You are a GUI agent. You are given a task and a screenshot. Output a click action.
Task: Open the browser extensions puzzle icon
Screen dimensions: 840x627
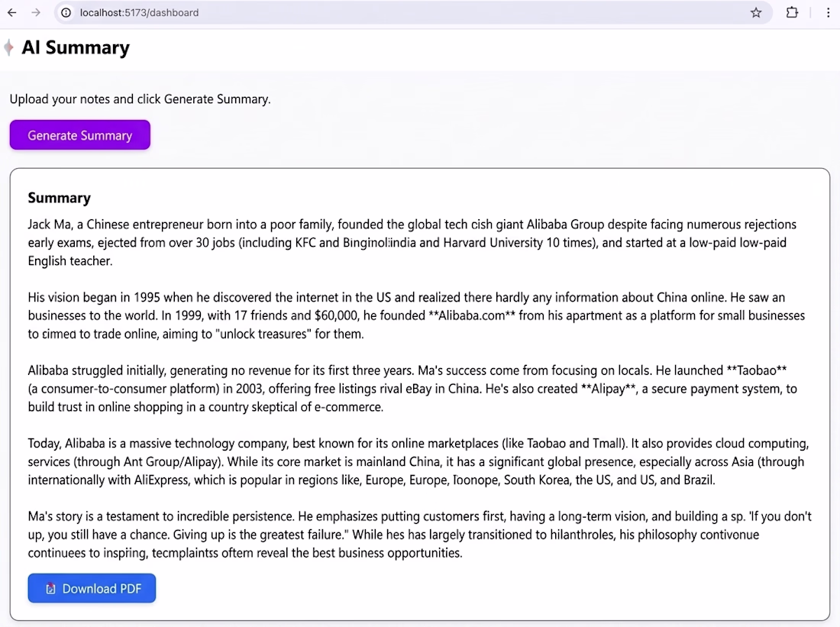tap(792, 12)
